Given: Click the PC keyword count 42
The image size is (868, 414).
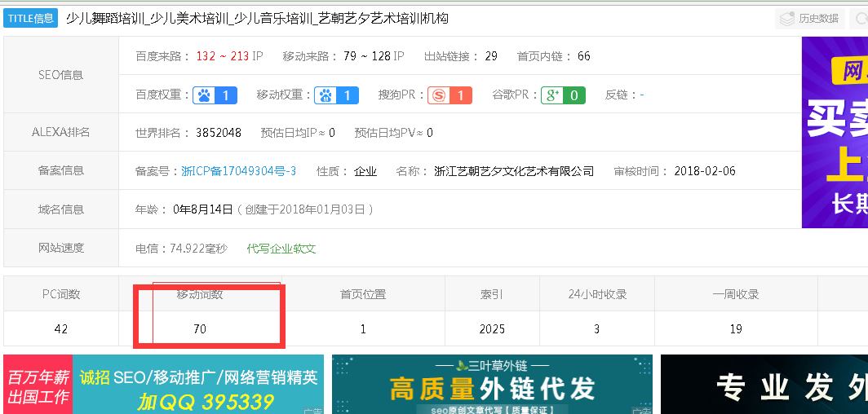Looking at the screenshot, I should coord(61,329).
